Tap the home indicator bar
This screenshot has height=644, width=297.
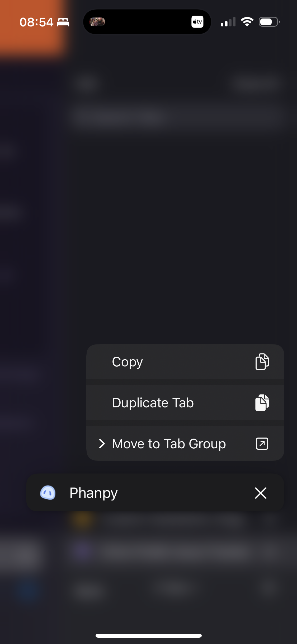pos(148,636)
